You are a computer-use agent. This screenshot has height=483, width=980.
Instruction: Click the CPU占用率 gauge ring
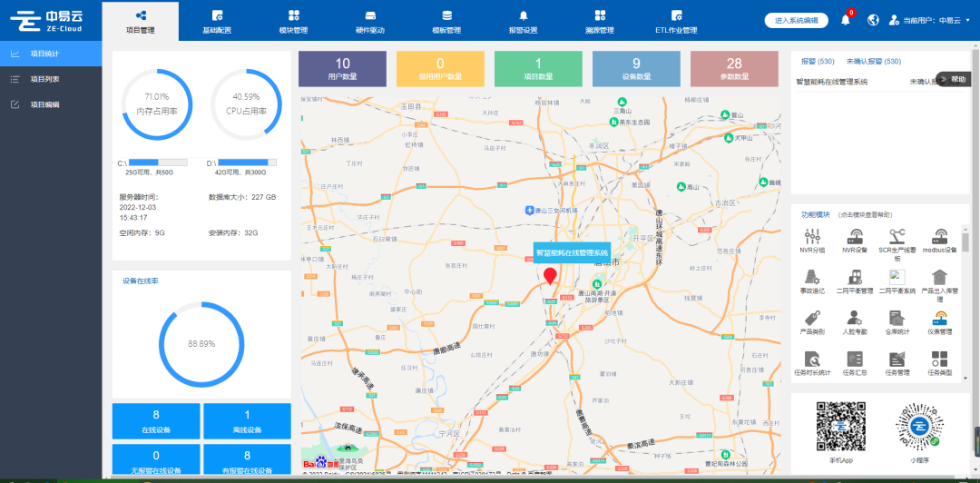pos(246,103)
